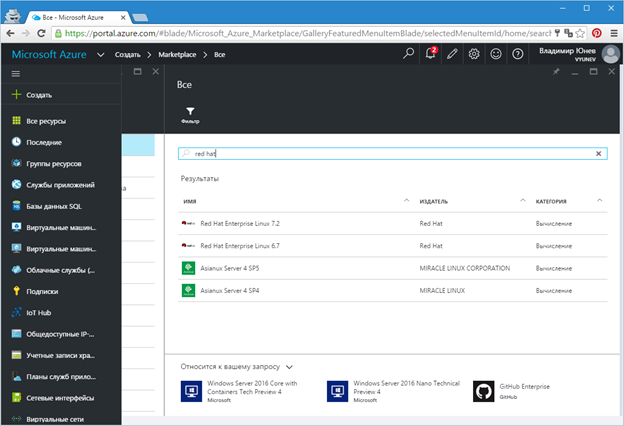Open a new browser tab
The width and height of the screenshot is (624, 426).
pos(140,18)
